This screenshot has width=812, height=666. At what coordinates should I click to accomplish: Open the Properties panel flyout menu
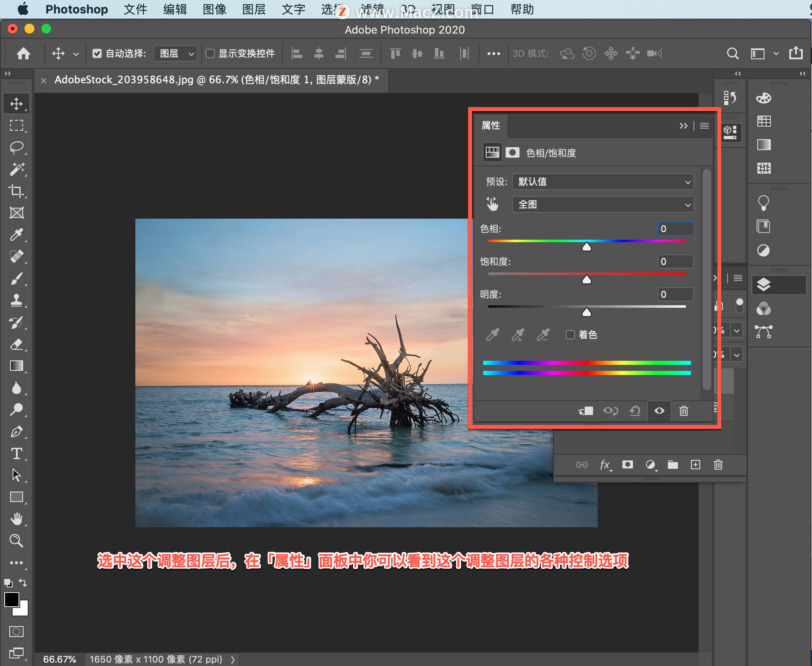pyautogui.click(x=704, y=126)
